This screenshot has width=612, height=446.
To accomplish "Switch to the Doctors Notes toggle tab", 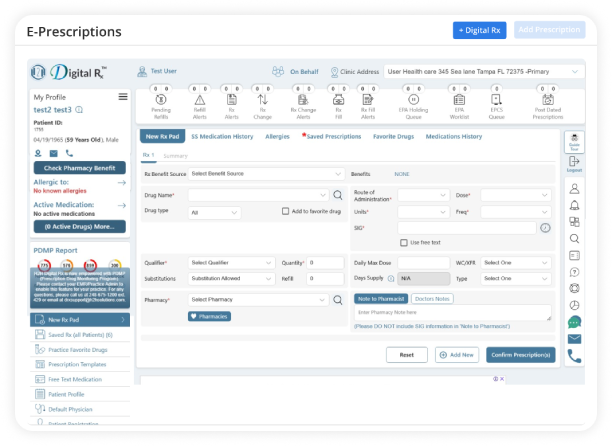I will (430, 299).
